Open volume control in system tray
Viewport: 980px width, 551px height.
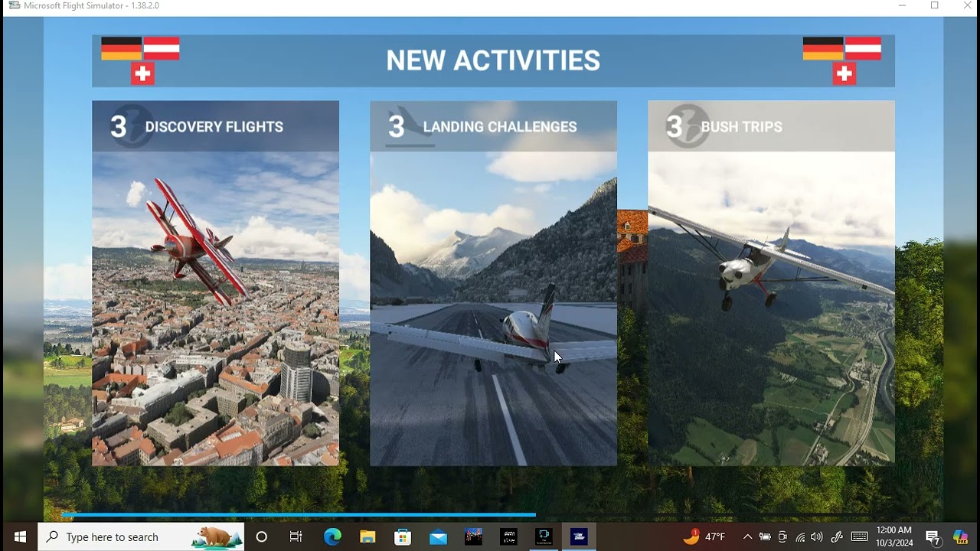[817, 536]
